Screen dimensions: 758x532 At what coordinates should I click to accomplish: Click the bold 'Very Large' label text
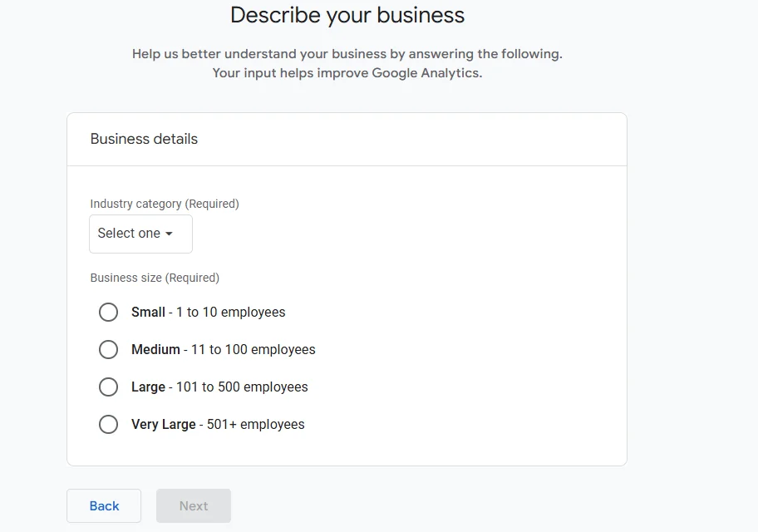tap(163, 425)
